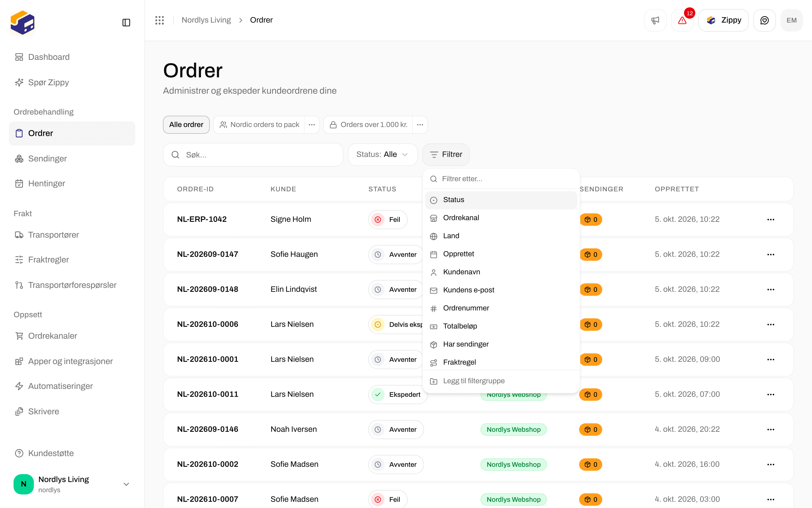Open row menu for NL-202609-0147

coord(771,254)
